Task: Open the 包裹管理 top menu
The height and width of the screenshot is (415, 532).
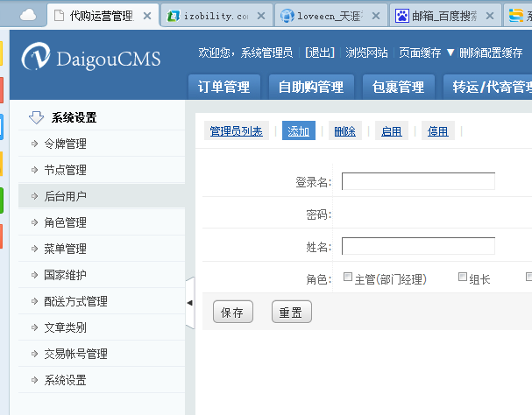Action: pos(398,88)
